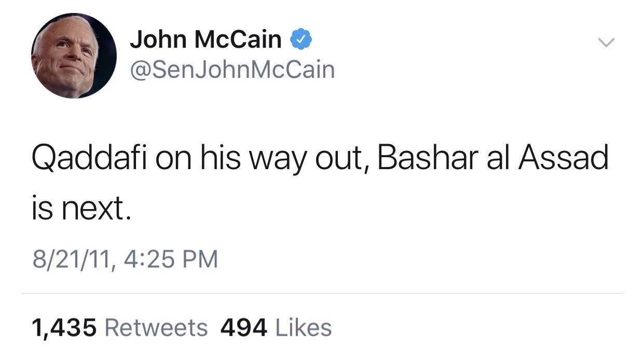
Task: Open the tweet options chevron menu
Action: [x=605, y=42]
